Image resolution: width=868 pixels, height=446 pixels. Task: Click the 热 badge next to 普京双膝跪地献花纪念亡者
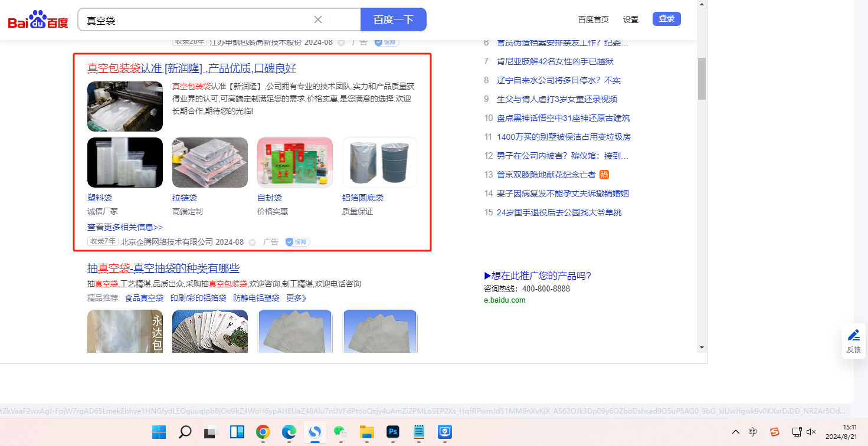604,175
